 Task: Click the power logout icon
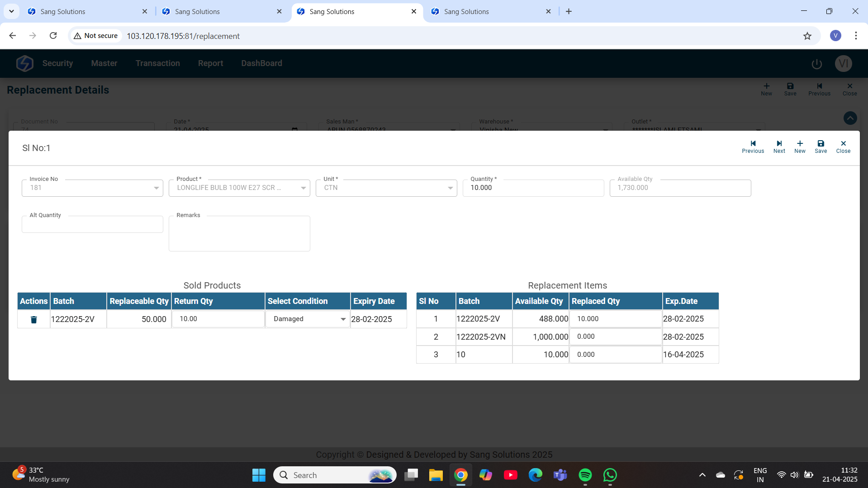[816, 64]
